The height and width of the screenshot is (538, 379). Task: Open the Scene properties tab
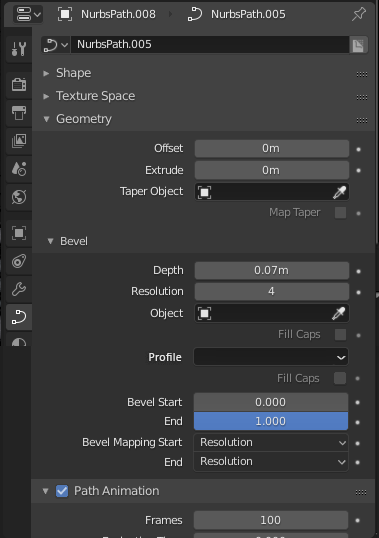tap(19, 169)
